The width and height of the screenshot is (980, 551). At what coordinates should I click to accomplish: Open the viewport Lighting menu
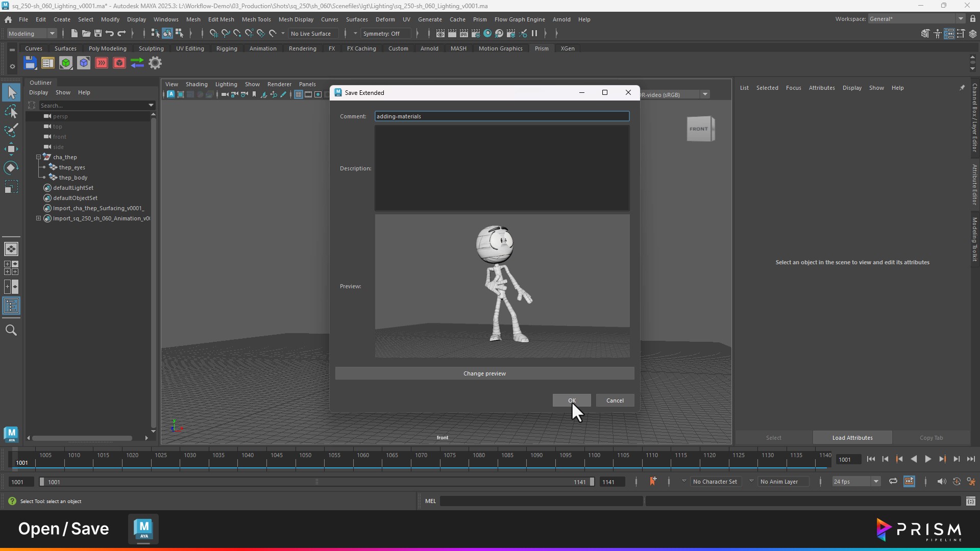click(x=226, y=84)
